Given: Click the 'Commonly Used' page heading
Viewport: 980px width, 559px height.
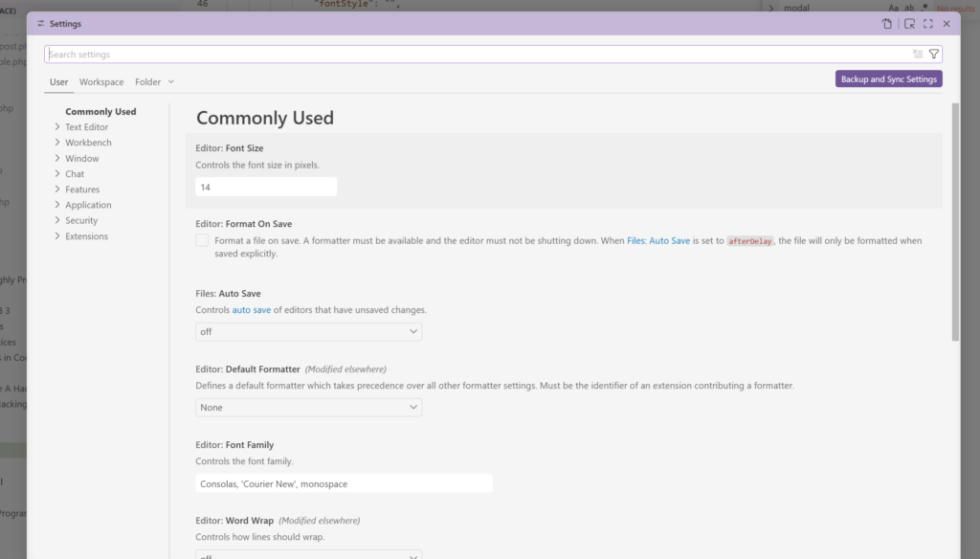Looking at the screenshot, I should pyautogui.click(x=265, y=118).
